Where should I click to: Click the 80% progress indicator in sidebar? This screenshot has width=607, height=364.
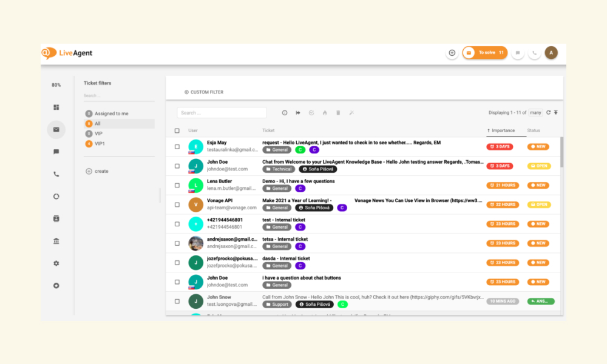[56, 85]
